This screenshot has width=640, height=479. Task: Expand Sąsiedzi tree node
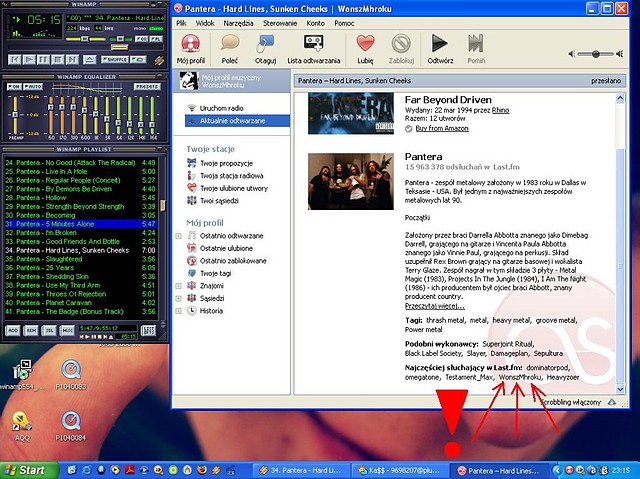coord(178,299)
